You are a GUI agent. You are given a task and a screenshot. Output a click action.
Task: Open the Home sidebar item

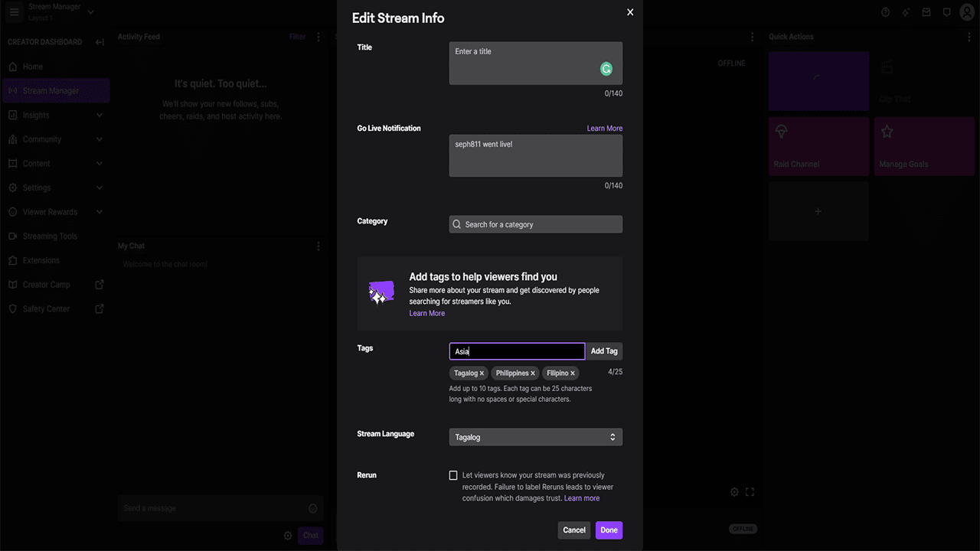[x=55, y=67]
